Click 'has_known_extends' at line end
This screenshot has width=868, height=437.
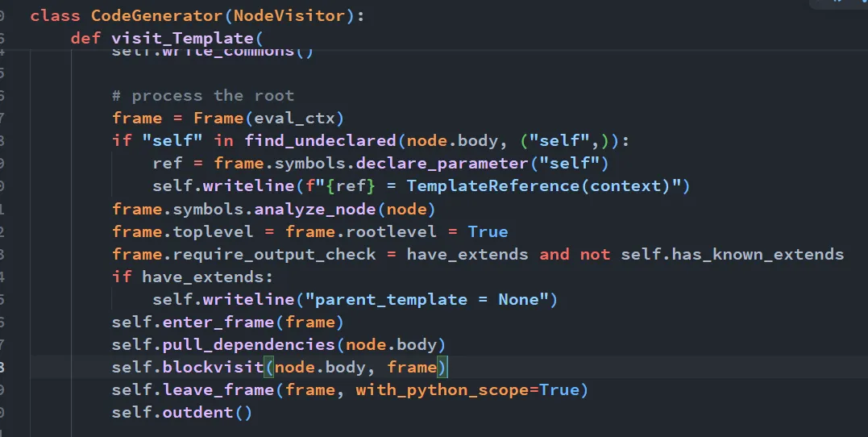758,254
